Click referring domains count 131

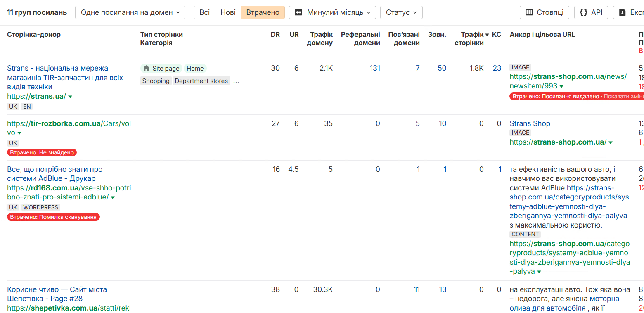375,68
